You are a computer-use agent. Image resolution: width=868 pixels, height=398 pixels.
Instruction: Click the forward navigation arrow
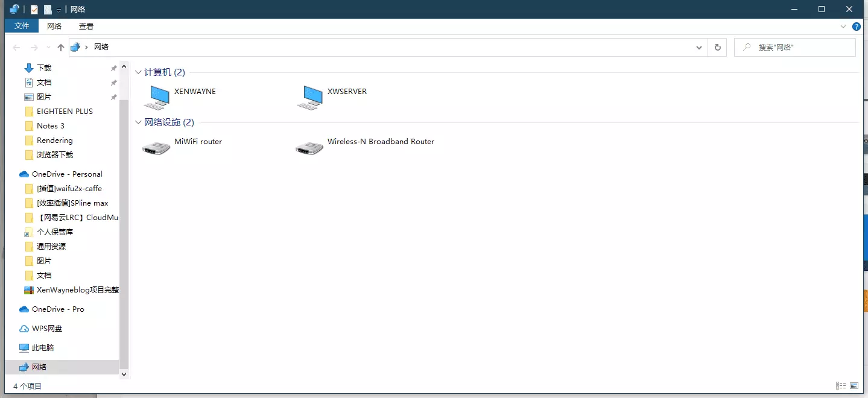(34, 48)
